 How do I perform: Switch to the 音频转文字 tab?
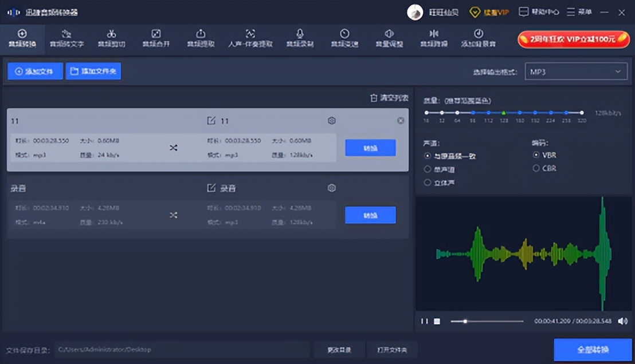[x=67, y=38]
